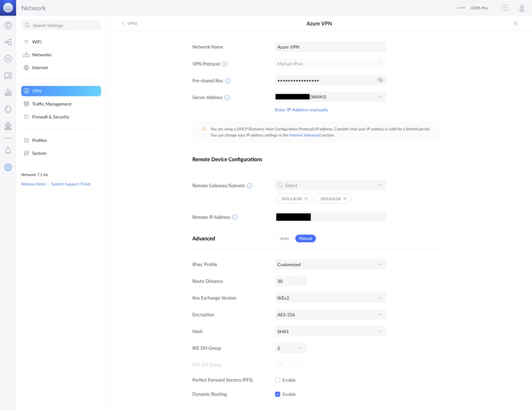Click the Search Settings field
This screenshot has width=532, height=410.
click(61, 25)
